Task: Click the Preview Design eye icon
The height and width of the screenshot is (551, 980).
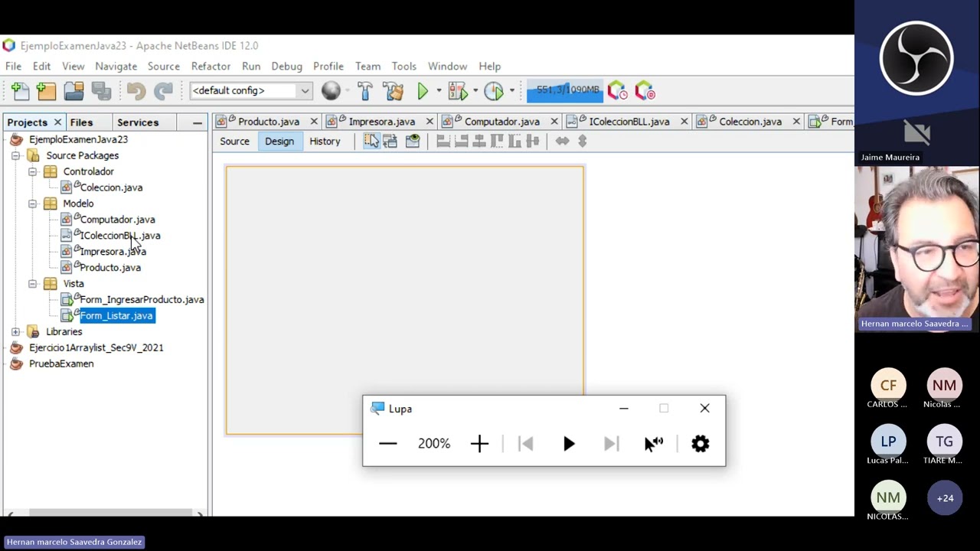Action: coord(413,141)
